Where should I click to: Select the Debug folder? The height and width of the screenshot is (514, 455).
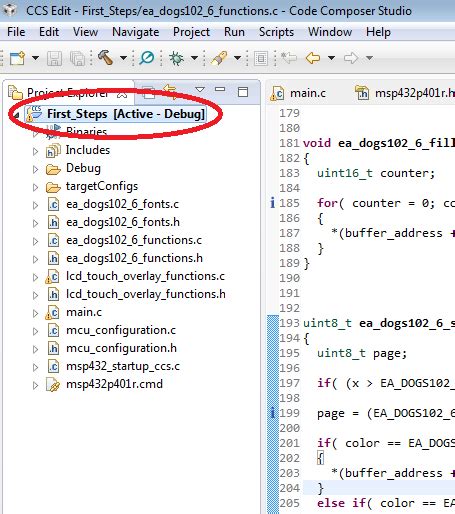point(83,168)
